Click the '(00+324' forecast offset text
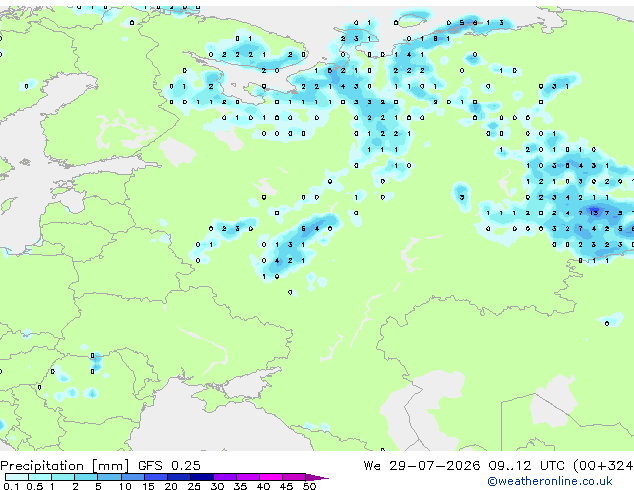The height and width of the screenshot is (490, 634). pos(603,466)
